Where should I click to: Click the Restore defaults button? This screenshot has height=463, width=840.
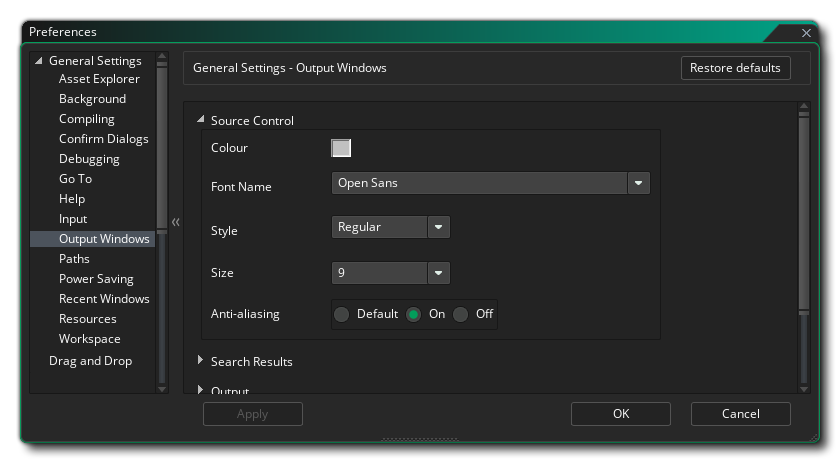tap(735, 68)
